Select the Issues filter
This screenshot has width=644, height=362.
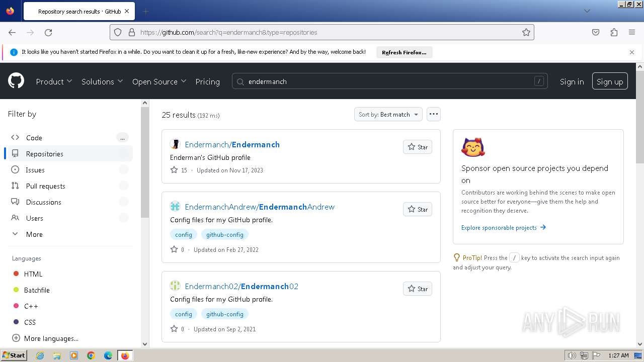(70, 170)
